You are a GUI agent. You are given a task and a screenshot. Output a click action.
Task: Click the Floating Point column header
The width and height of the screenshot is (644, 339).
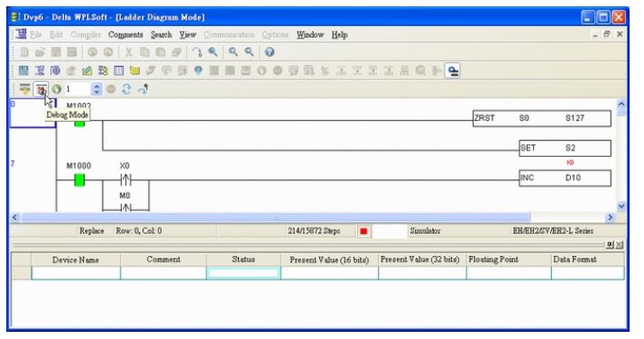coord(509,260)
